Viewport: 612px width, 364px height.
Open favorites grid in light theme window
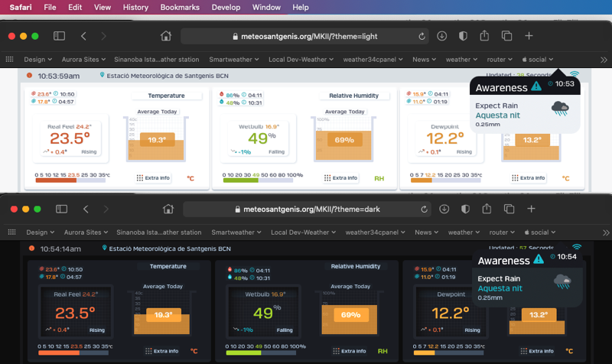tap(9, 60)
